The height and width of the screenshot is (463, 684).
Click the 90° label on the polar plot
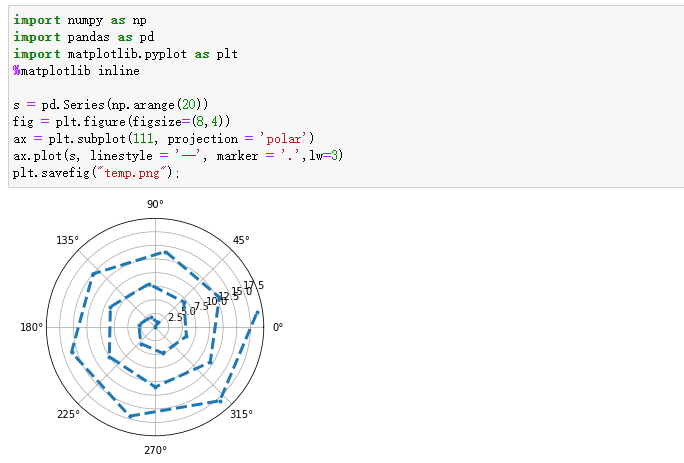click(155, 204)
